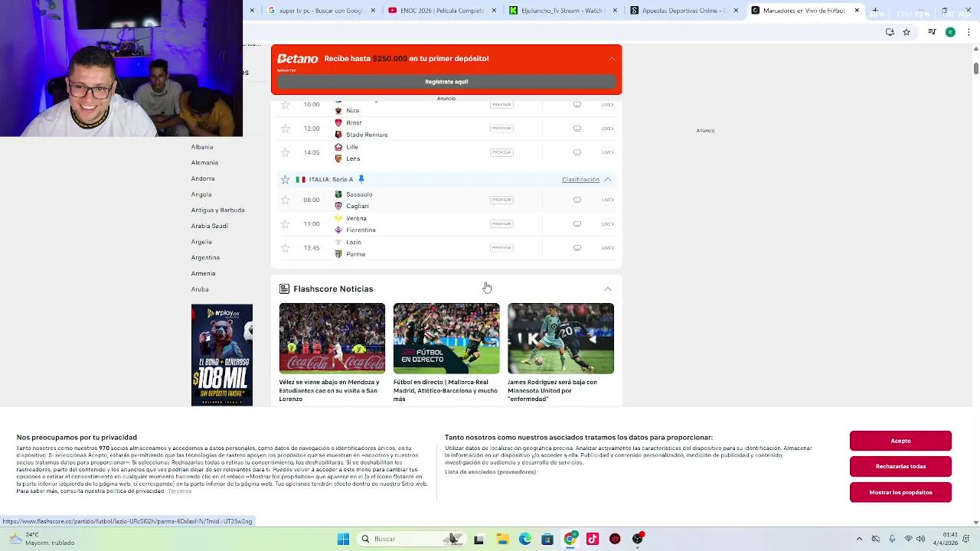Open Vélez se viene abajo news thumbnail
Image resolution: width=980 pixels, height=551 pixels.
click(x=332, y=338)
